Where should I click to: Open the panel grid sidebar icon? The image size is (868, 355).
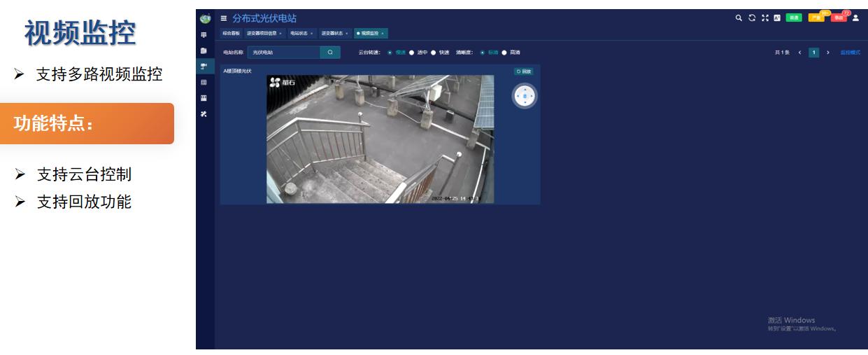pos(204,98)
